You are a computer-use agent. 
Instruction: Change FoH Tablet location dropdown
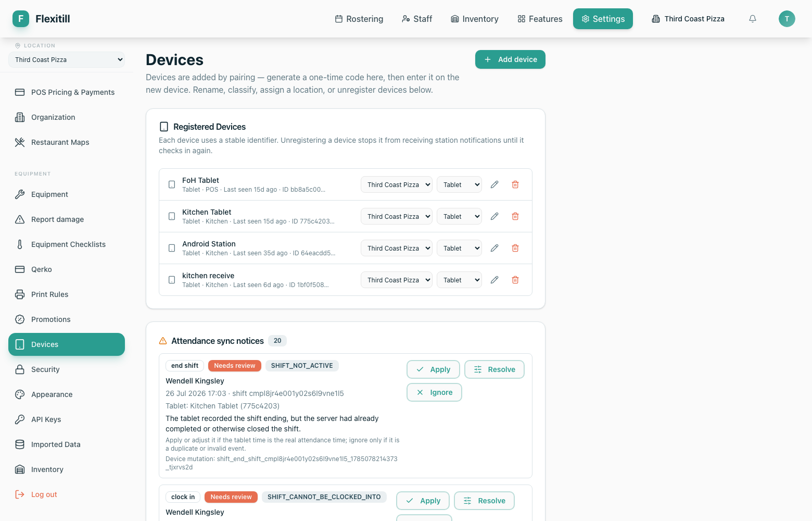(x=397, y=184)
